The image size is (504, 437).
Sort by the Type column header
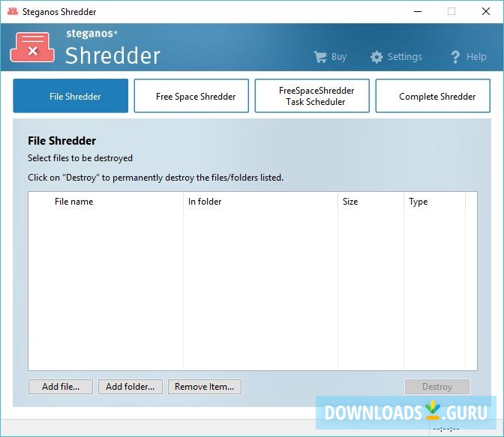[x=434, y=202]
